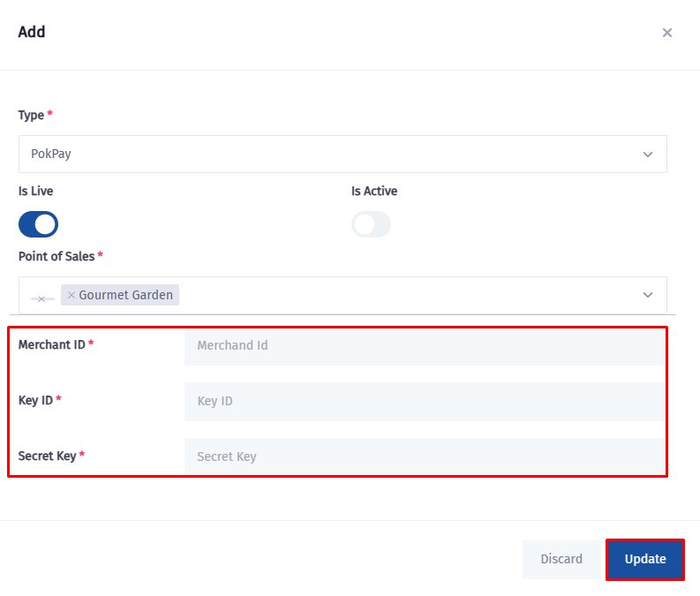Click the Discard button
Viewport: 700px width, 596px height.
click(x=561, y=559)
